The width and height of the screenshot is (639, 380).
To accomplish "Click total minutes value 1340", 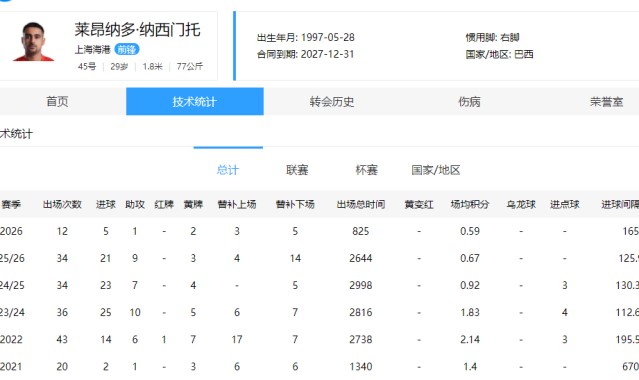I will pos(361,367).
